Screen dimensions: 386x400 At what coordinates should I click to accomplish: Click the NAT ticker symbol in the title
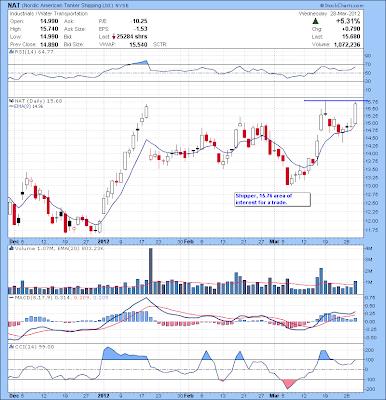click(15, 6)
